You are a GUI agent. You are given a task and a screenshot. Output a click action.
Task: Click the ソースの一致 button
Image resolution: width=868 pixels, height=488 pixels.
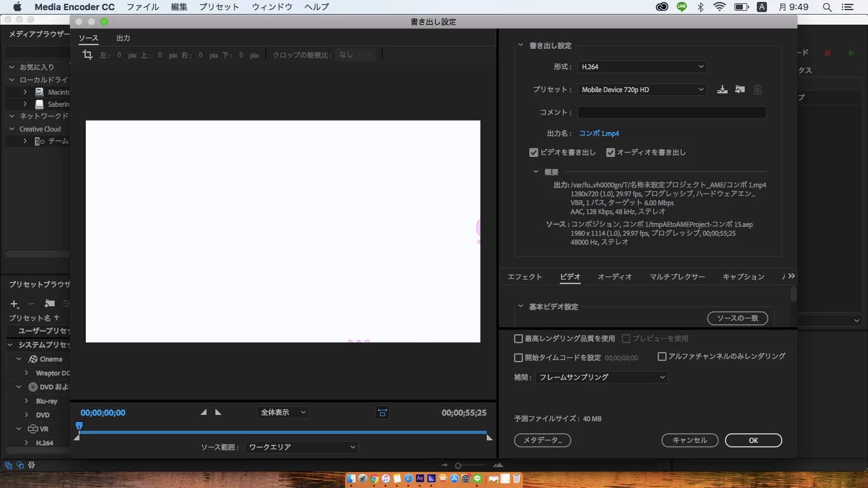738,318
